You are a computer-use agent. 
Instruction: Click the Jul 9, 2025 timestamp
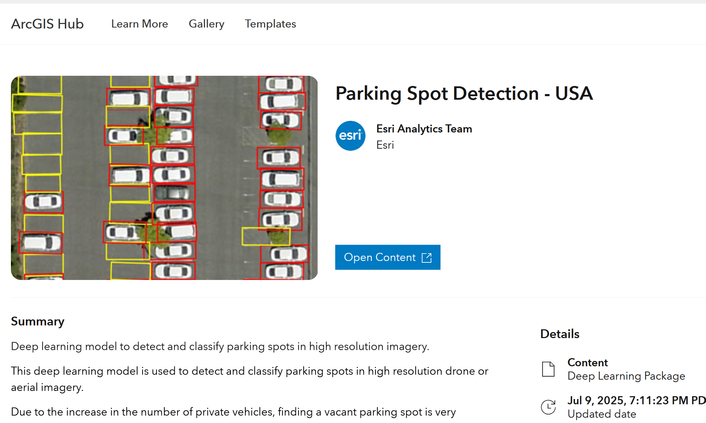[636, 400]
